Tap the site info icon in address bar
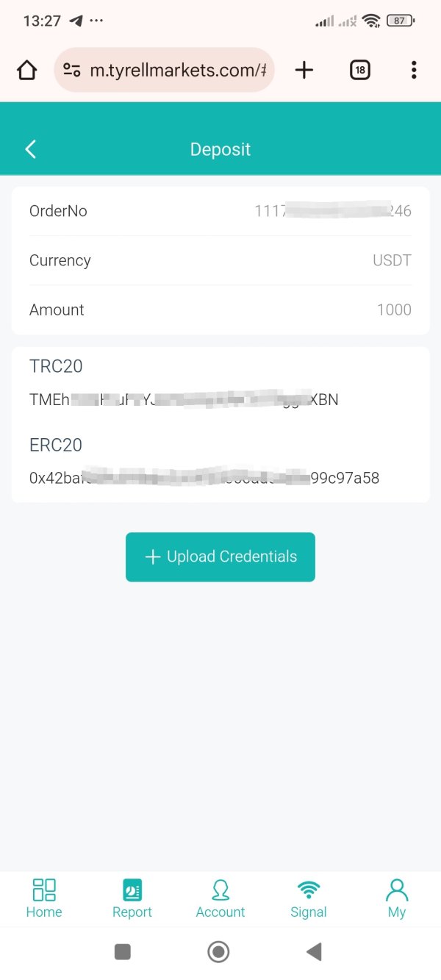441x980 pixels. [x=72, y=70]
